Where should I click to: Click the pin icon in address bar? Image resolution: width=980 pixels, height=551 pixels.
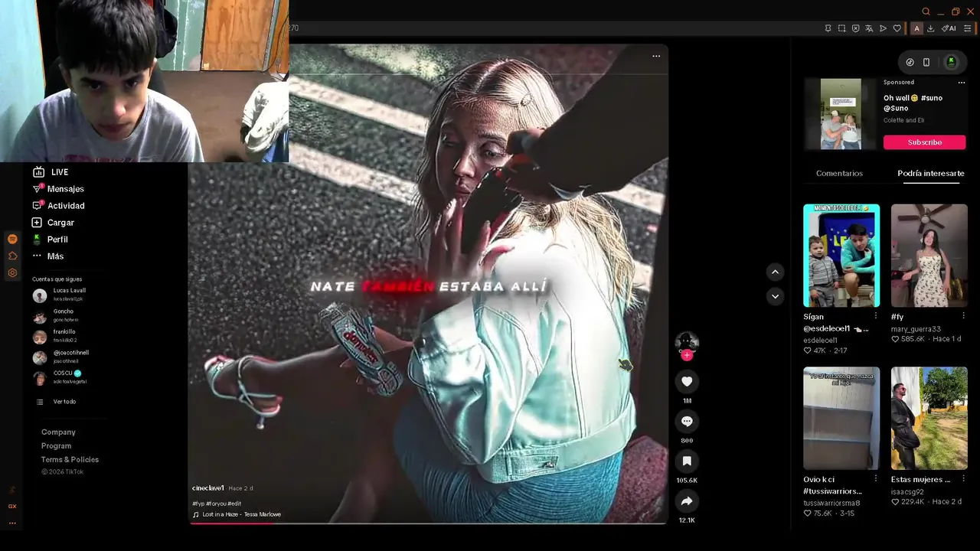tap(828, 28)
